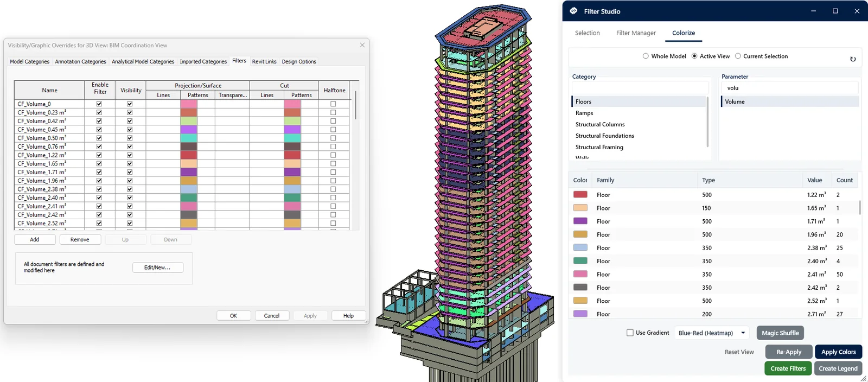868x382 pixels.
Task: Select the Whole Model radio button
Action: (646, 56)
